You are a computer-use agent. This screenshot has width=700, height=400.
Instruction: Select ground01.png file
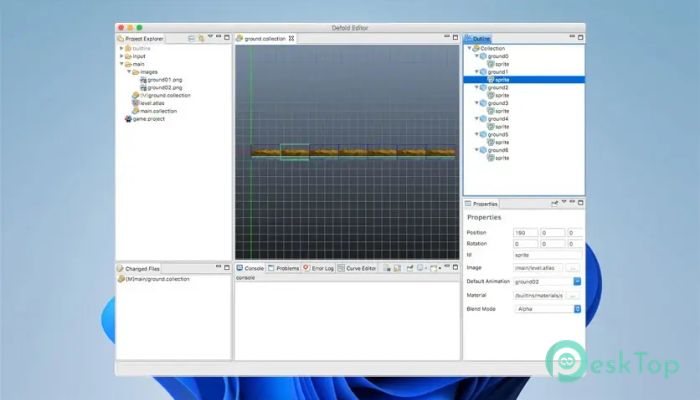tap(165, 80)
